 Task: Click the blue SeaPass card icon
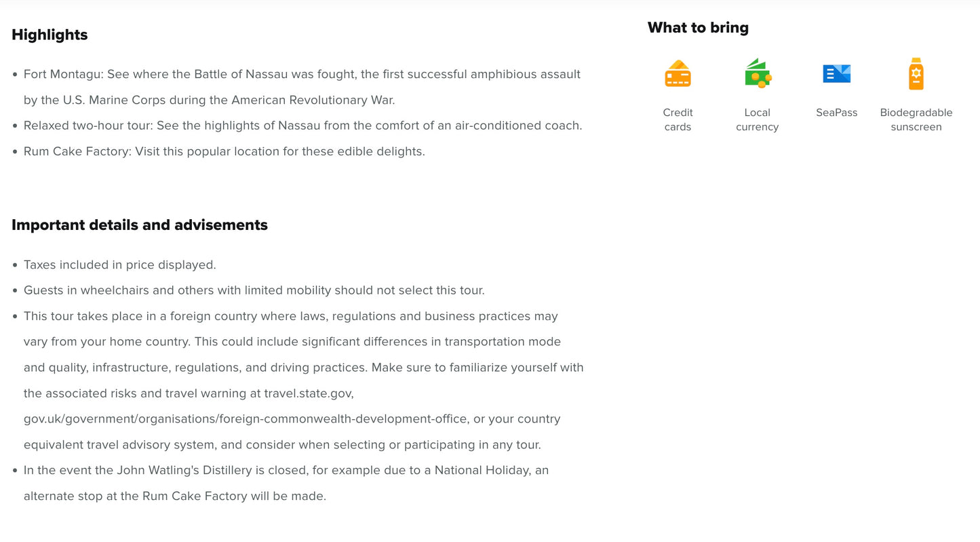pyautogui.click(x=836, y=73)
